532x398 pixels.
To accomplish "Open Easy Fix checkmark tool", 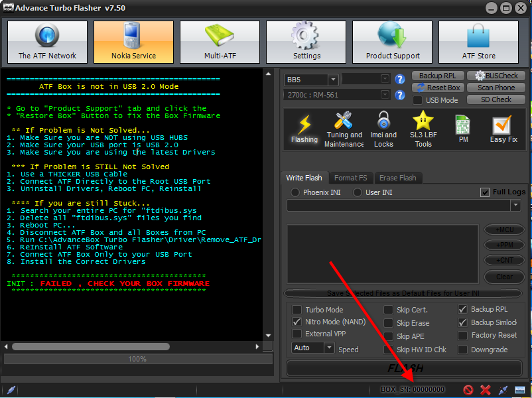I will (x=503, y=129).
